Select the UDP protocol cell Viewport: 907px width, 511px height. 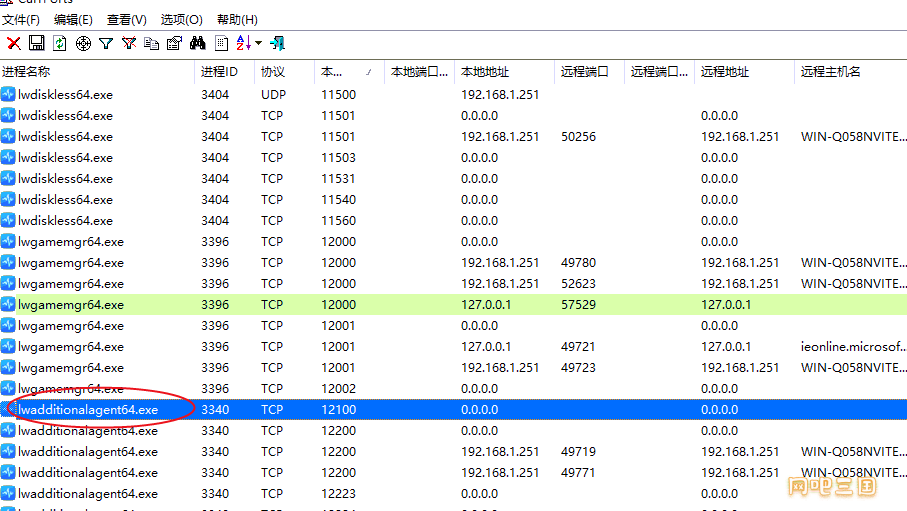[x=274, y=94]
